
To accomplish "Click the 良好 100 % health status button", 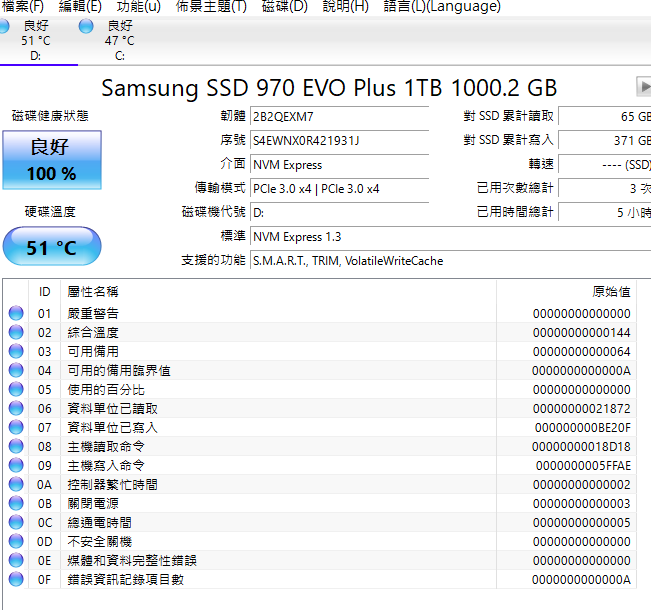I will 52,160.
